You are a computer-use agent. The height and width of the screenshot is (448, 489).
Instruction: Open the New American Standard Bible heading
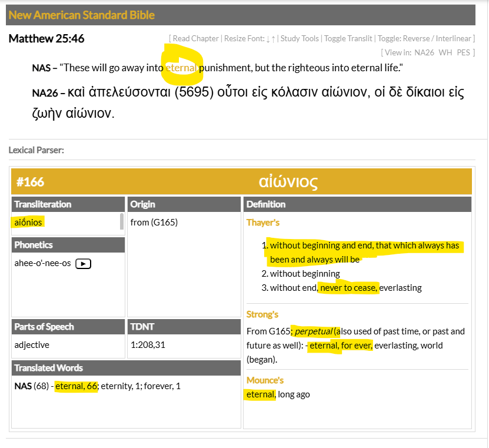click(x=82, y=15)
